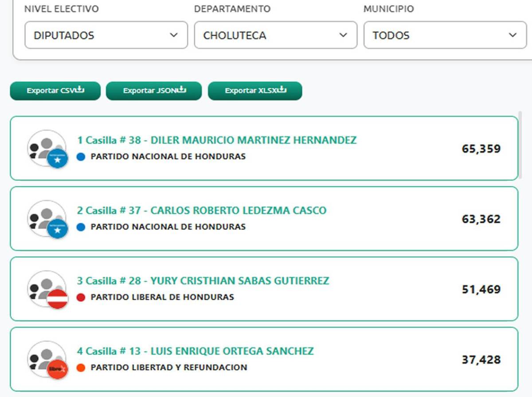Click Carlos Roberto Ledezma Casco's avatar icon
This screenshot has width=532, height=397.
[47, 219]
